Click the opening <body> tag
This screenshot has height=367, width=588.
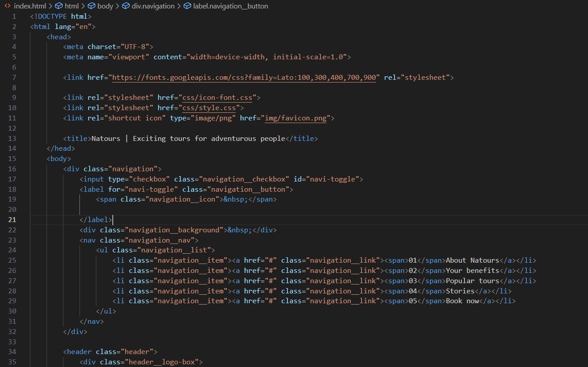(x=59, y=159)
